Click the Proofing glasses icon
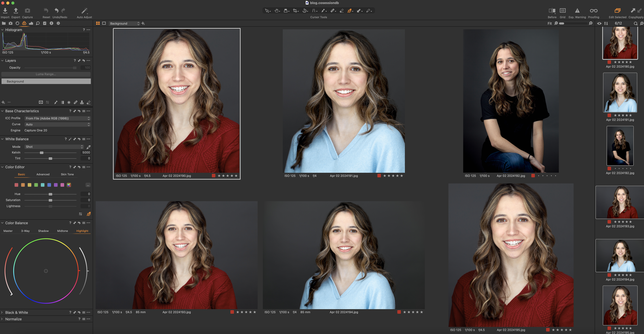This screenshot has height=334, width=644. coord(594,11)
